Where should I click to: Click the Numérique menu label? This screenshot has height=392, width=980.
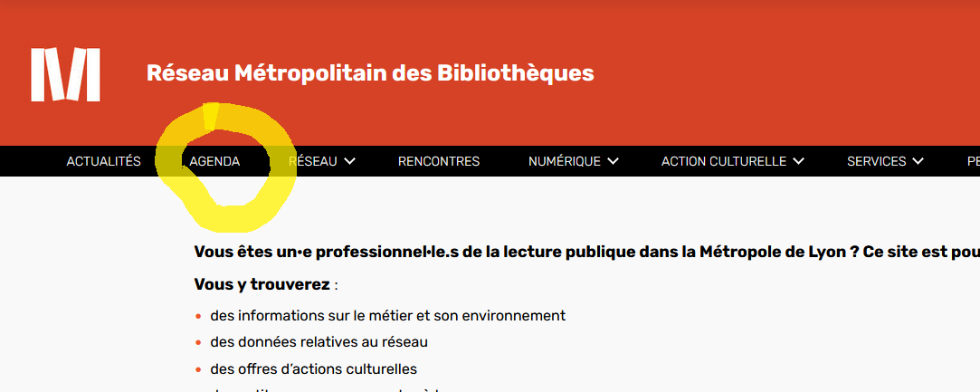click(x=565, y=161)
